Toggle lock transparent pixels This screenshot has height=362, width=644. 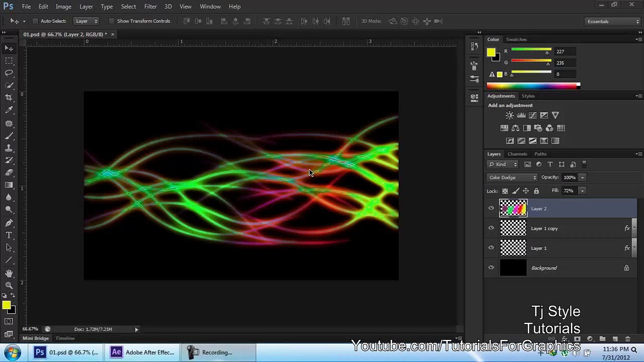(x=505, y=191)
